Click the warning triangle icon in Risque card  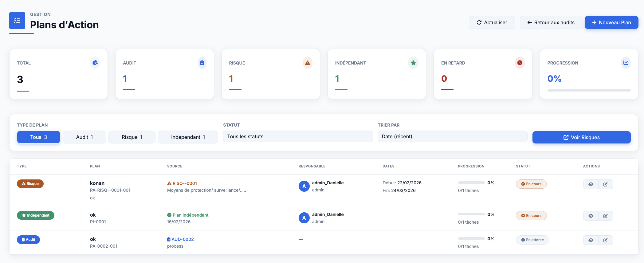coord(308,63)
